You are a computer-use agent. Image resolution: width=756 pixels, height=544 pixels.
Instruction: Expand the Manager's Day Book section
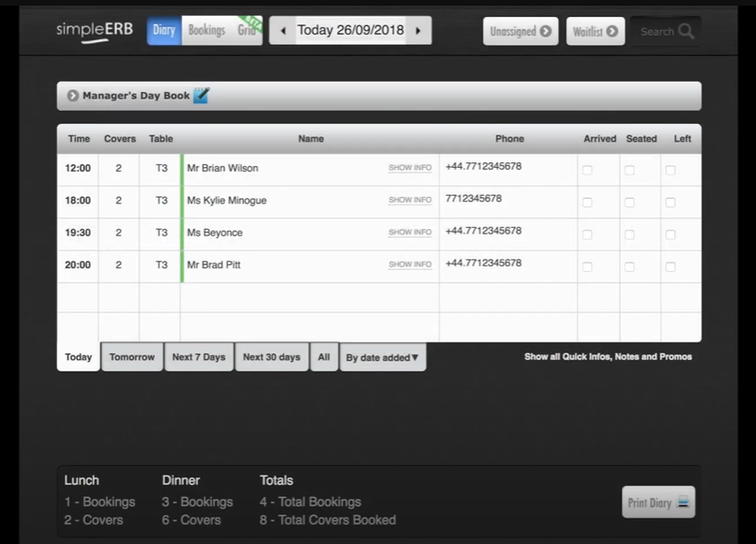(72, 95)
